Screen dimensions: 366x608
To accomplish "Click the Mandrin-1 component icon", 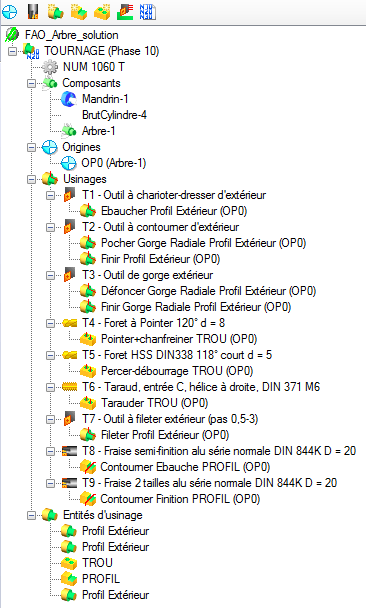I will pyautogui.click(x=69, y=99).
